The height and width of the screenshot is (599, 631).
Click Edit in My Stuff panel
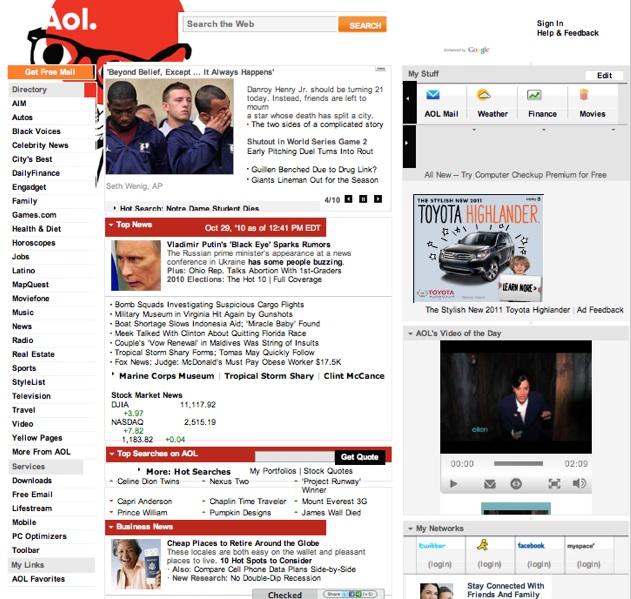[604, 75]
